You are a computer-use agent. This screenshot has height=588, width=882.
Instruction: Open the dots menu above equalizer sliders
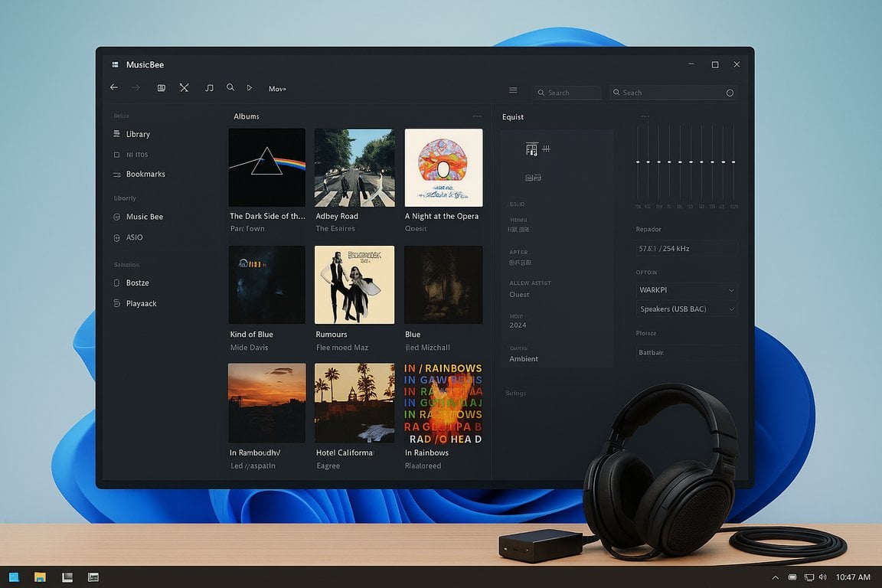[645, 116]
